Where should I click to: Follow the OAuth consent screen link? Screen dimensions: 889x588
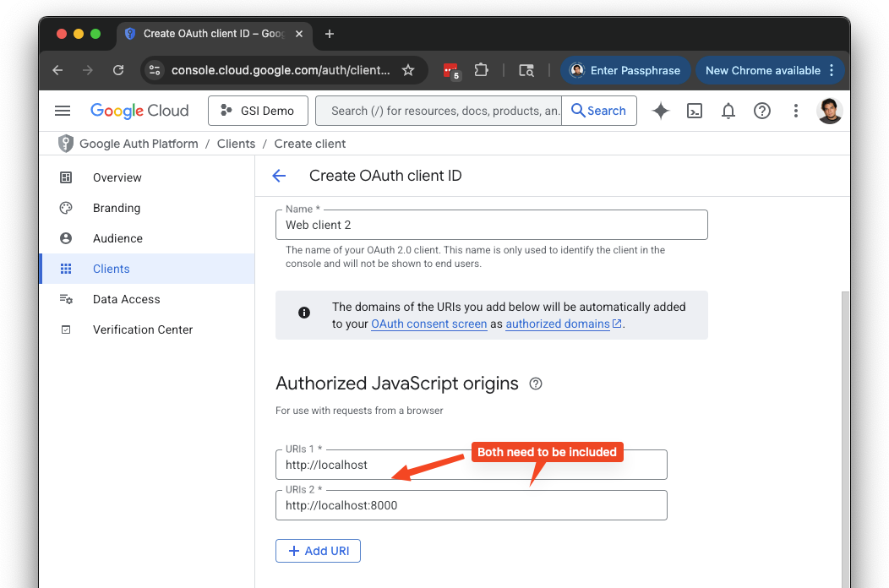pos(428,324)
